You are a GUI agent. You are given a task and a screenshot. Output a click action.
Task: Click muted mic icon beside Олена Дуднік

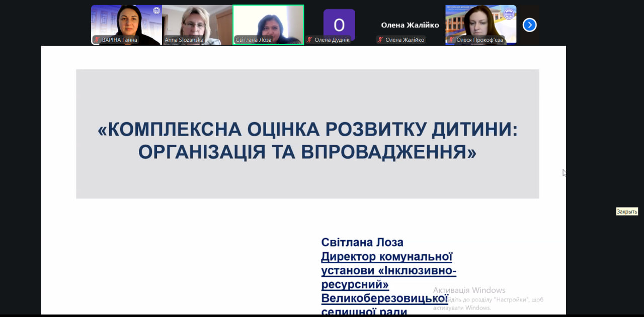309,40
